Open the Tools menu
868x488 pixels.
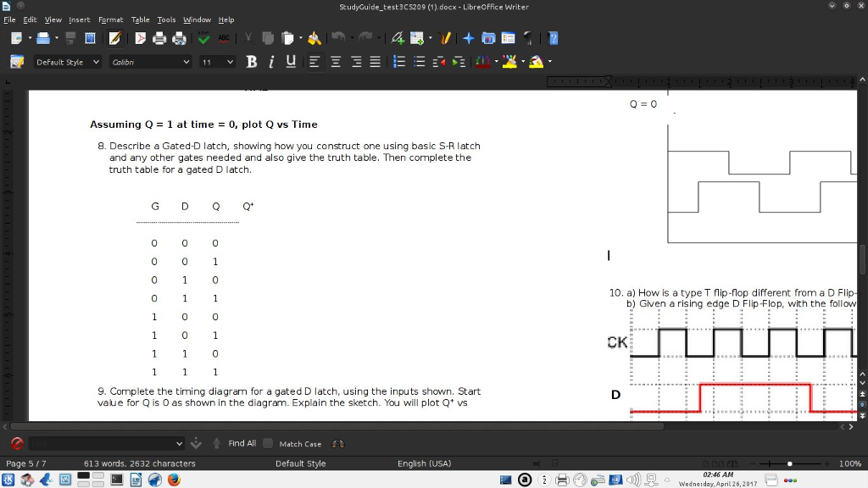click(164, 19)
